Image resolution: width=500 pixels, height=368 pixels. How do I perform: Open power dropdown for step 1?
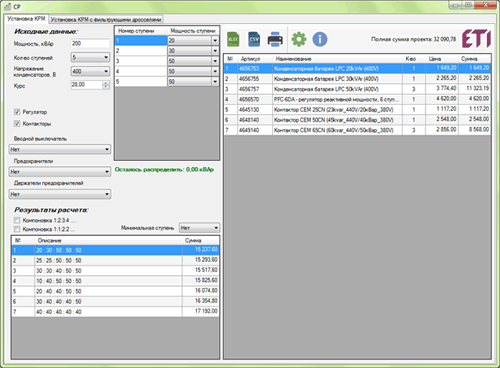[x=215, y=40]
